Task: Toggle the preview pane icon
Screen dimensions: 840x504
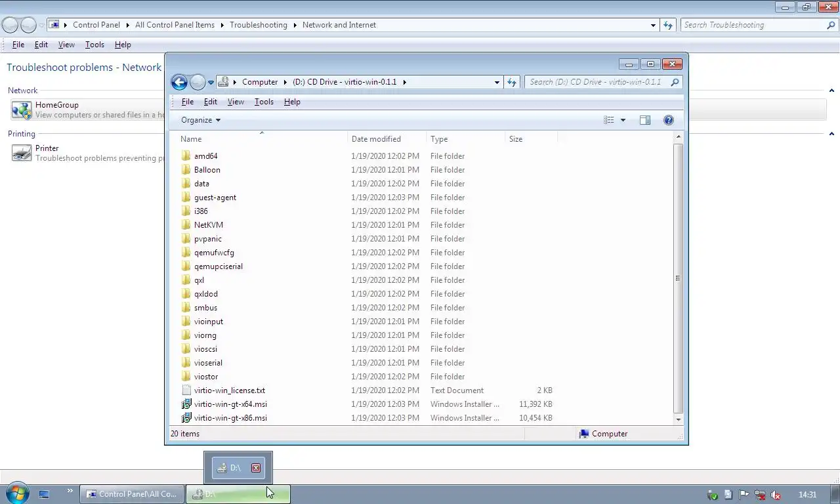Action: pos(645,120)
